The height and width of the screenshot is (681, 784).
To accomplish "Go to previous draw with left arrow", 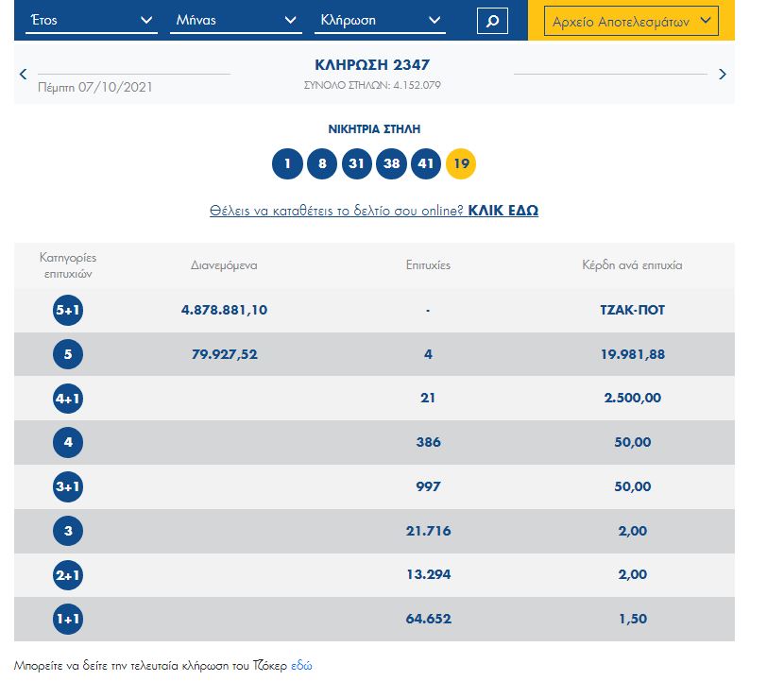I will pyautogui.click(x=24, y=74).
